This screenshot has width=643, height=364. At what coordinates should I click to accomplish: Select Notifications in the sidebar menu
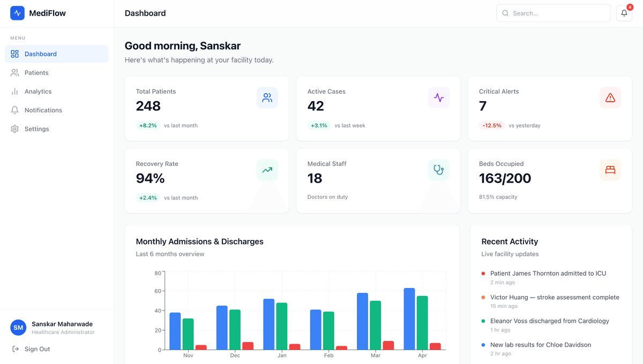point(56,110)
